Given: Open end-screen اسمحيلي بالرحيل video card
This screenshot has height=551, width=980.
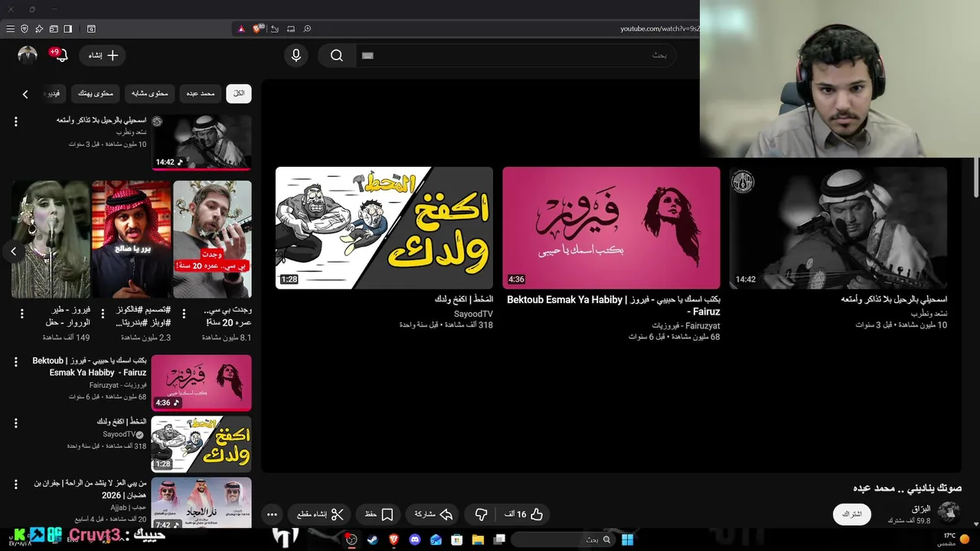Looking at the screenshot, I should pos(838,228).
